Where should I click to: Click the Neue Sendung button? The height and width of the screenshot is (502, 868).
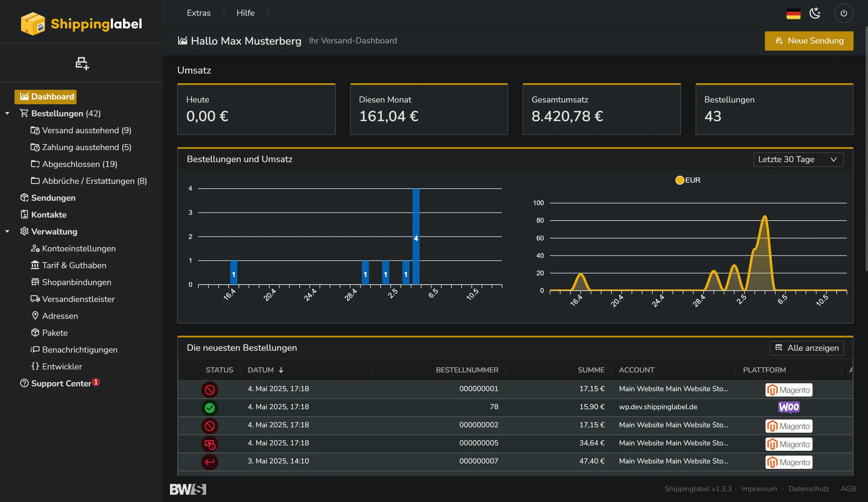[809, 41]
